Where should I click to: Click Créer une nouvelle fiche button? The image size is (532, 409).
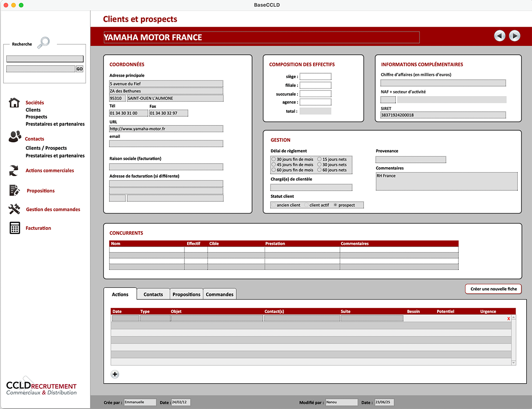(x=493, y=289)
